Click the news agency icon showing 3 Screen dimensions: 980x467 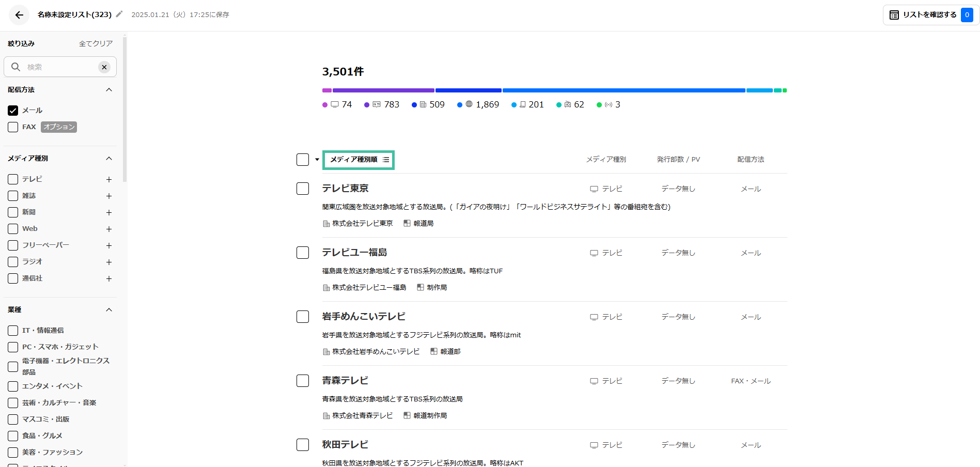click(x=609, y=105)
